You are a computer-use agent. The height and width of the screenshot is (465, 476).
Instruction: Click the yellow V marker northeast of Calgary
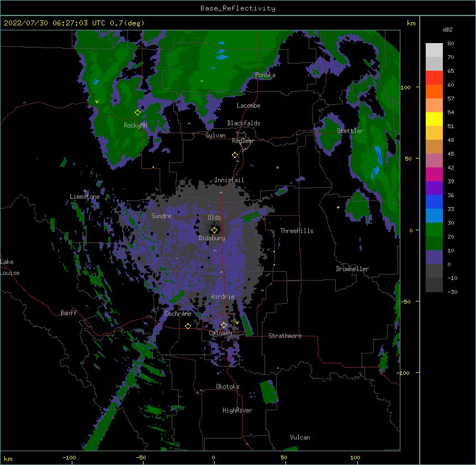pyautogui.click(x=237, y=323)
